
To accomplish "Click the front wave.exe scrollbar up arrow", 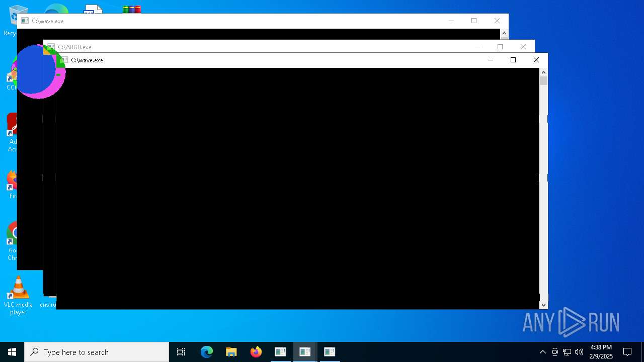I will click(544, 72).
